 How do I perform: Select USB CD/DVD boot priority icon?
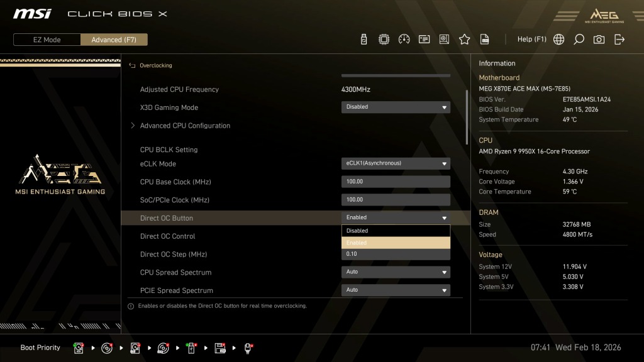tap(163, 348)
